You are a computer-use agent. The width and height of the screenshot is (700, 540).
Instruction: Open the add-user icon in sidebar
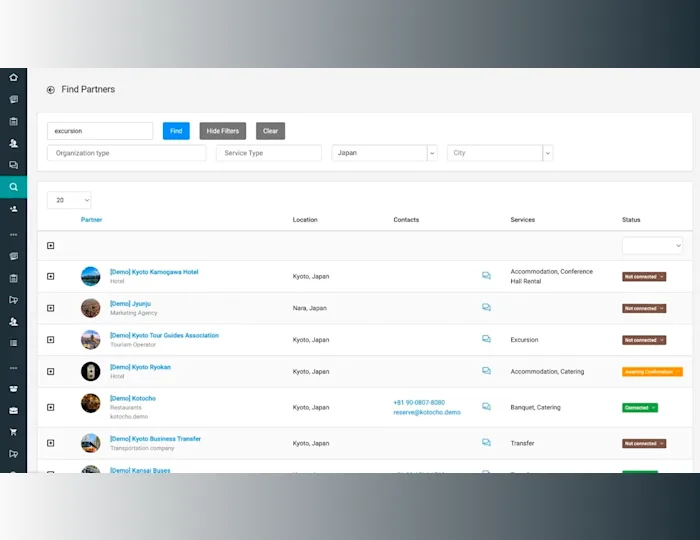[13, 209]
